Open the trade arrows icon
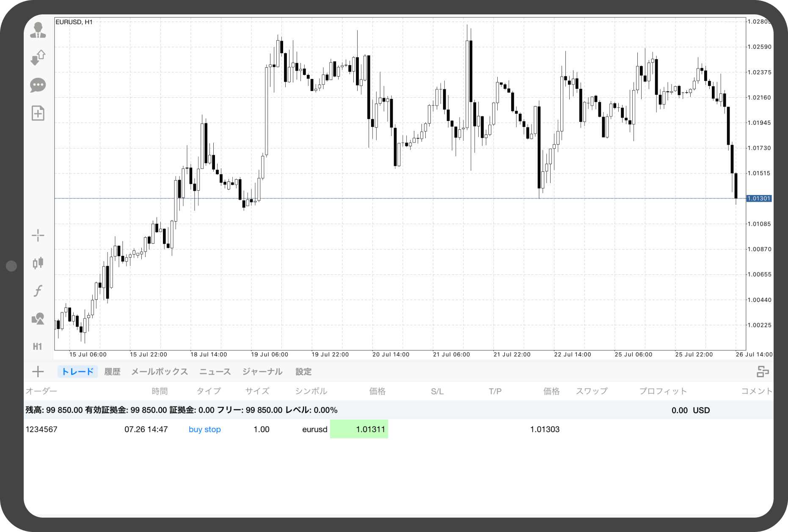788x532 pixels. click(38, 58)
